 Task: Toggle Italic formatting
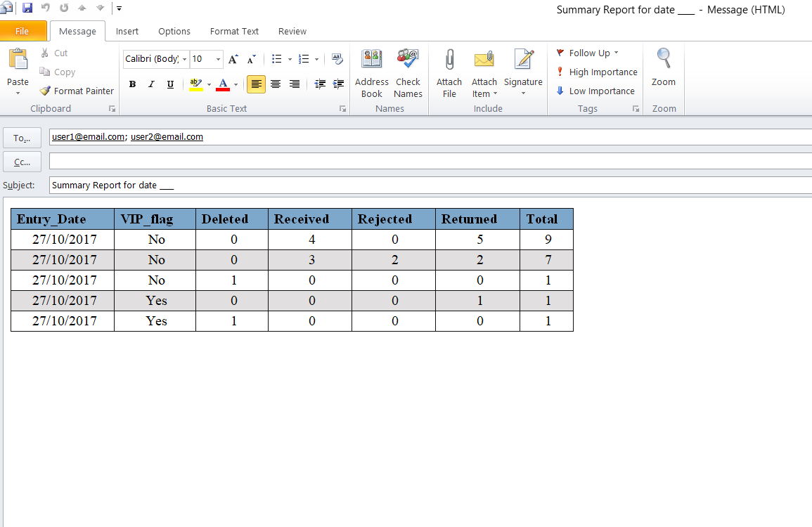[x=151, y=84]
